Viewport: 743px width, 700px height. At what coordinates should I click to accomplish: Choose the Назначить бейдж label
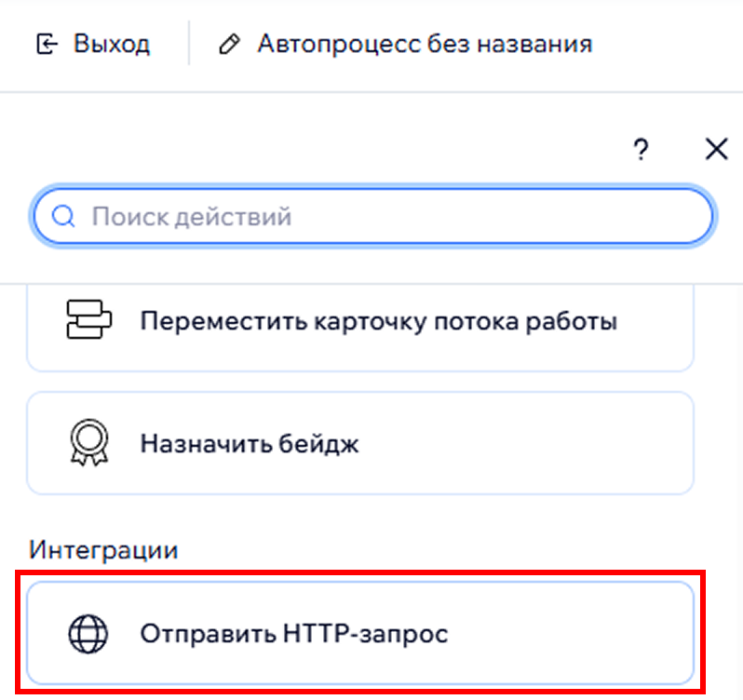pos(250,443)
